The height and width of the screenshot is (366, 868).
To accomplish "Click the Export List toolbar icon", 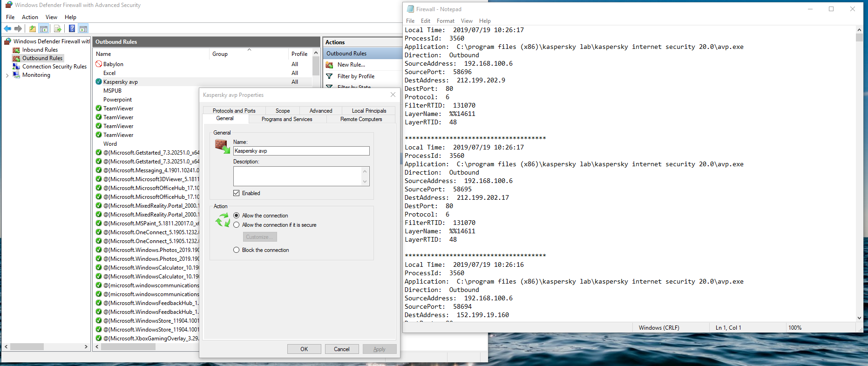I will (58, 29).
